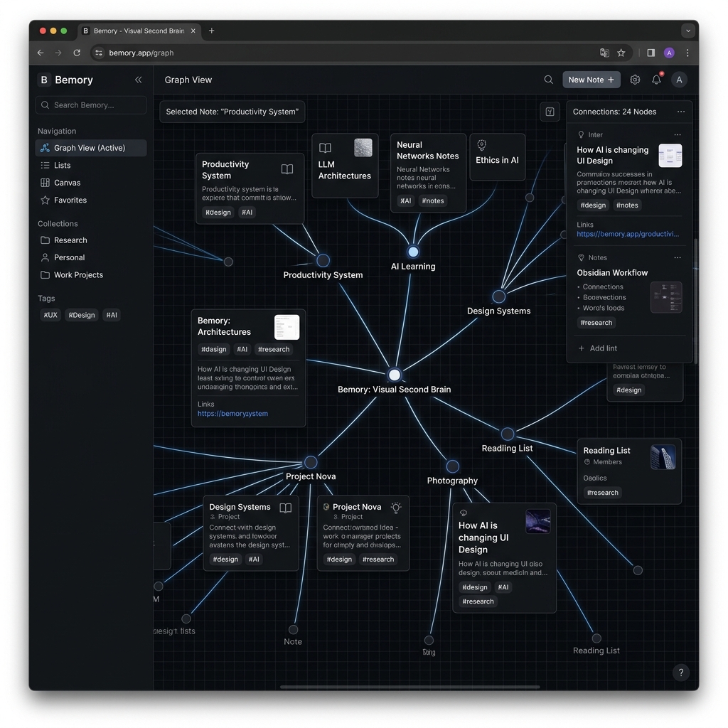Filter by the #UX tag in sidebar
This screenshot has width=728, height=728.
click(50, 315)
